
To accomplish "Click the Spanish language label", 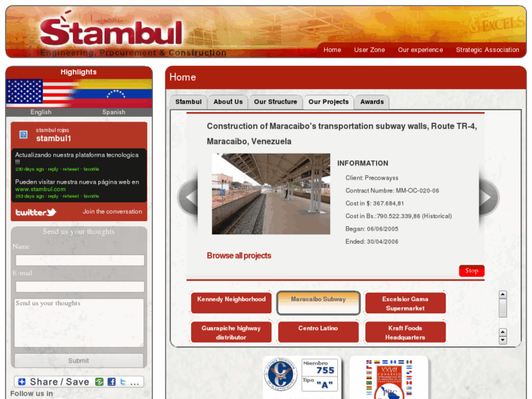I will pos(113,112).
